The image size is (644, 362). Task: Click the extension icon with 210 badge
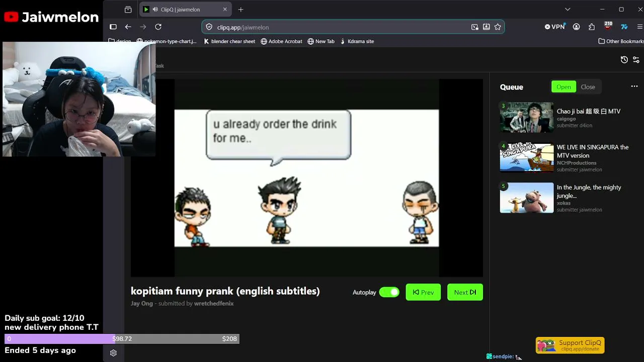(608, 26)
